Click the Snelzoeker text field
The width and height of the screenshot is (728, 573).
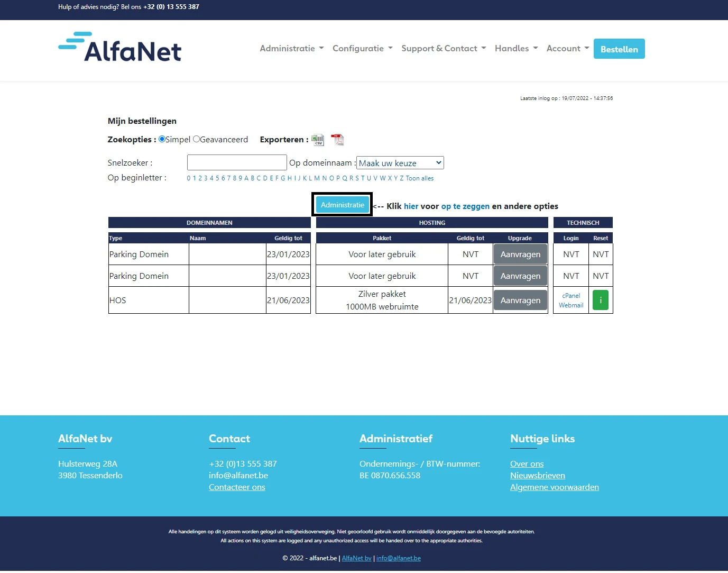coord(237,162)
